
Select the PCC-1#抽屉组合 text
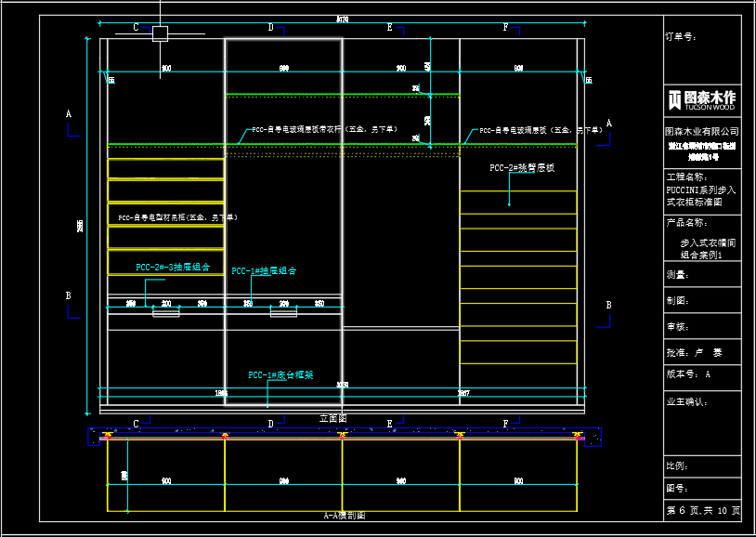[x=264, y=270]
